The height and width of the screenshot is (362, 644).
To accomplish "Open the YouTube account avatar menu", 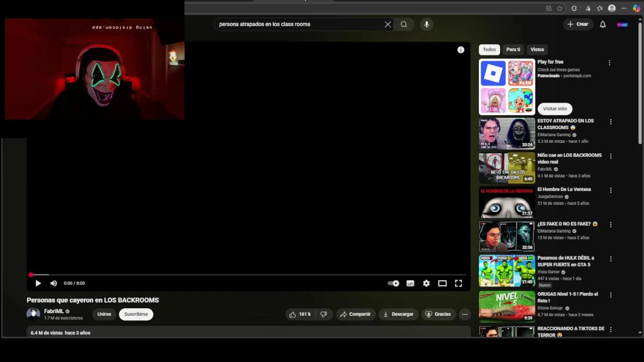I will tap(622, 24).
